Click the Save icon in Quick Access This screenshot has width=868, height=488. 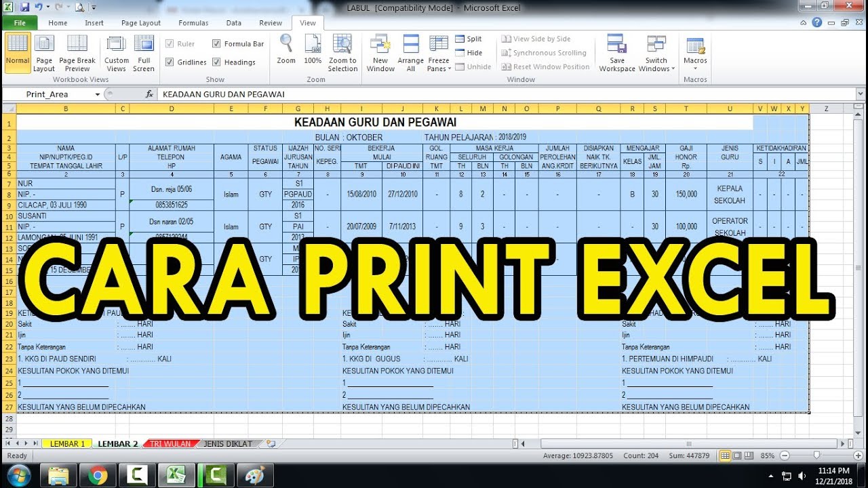click(24, 7)
